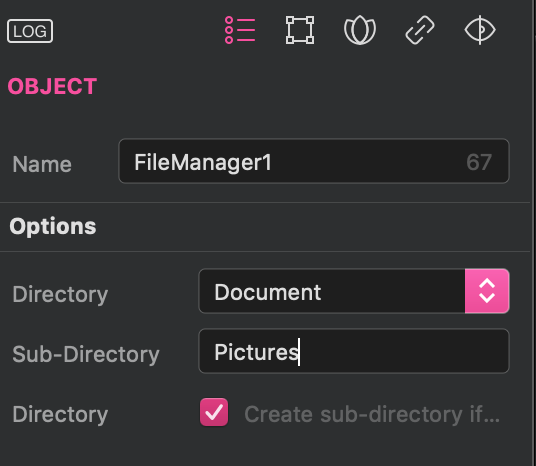
Task: Click the Name field label
Action: 42,164
